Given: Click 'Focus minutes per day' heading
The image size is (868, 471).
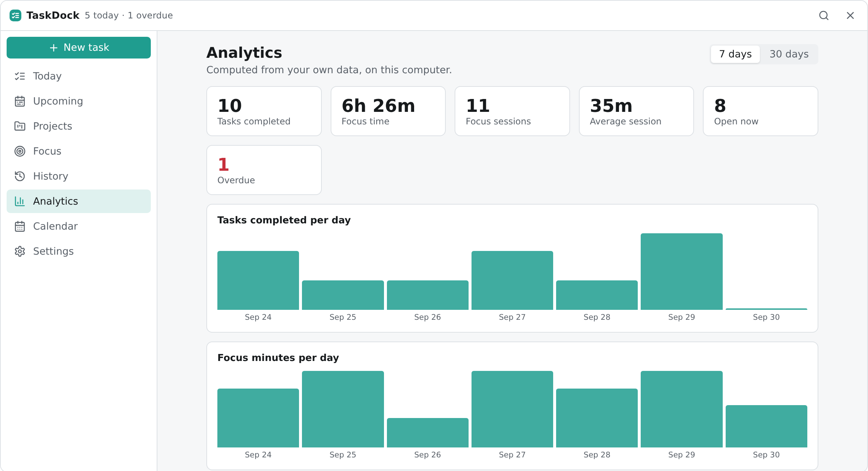Looking at the screenshot, I should tap(278, 358).
